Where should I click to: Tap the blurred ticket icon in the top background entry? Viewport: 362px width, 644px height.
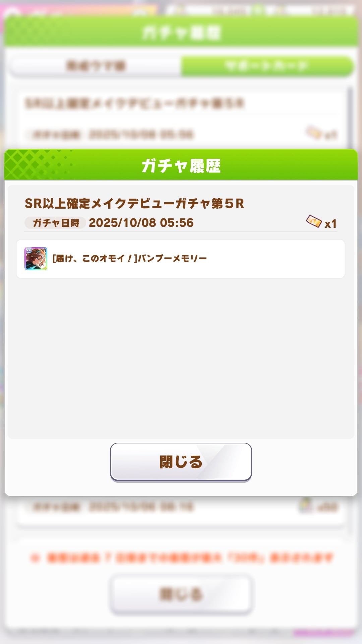[314, 133]
